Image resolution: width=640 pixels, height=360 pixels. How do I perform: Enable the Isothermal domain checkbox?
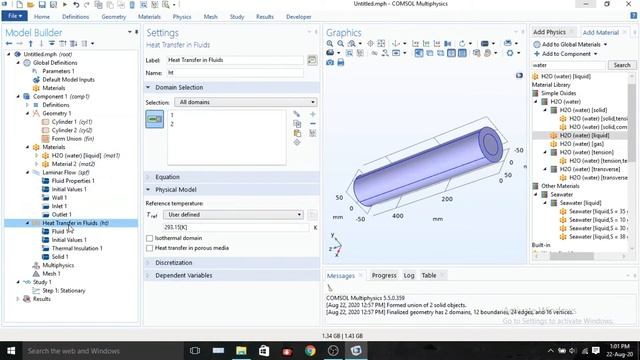[149, 238]
